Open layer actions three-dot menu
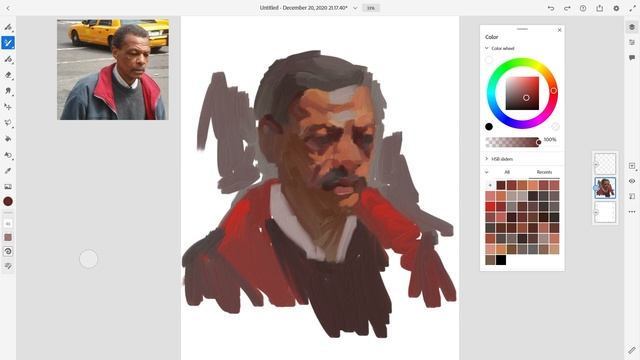This screenshot has height=360, width=640. coord(632,212)
